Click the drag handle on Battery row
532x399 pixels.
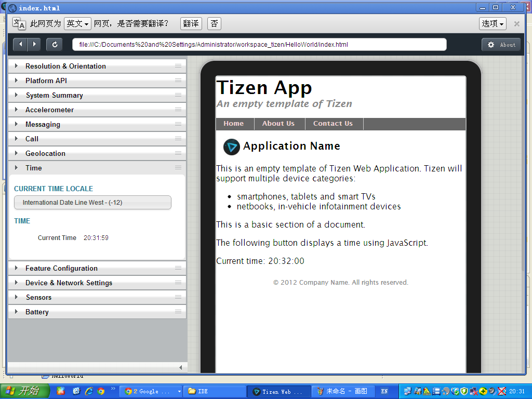178,312
